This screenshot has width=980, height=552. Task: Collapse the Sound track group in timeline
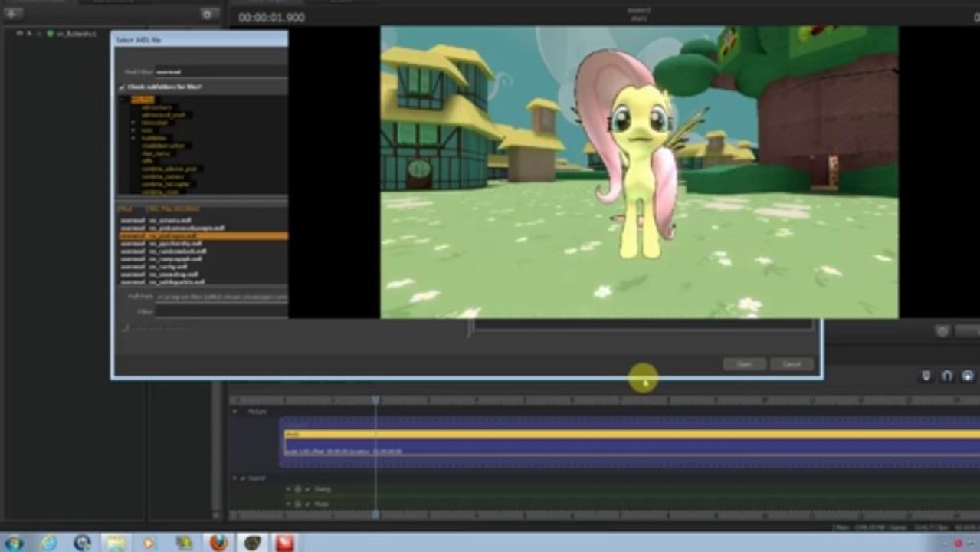[235, 478]
